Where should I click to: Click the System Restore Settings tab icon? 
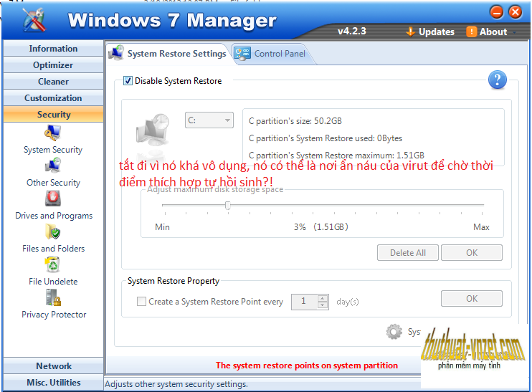pyautogui.click(x=116, y=52)
